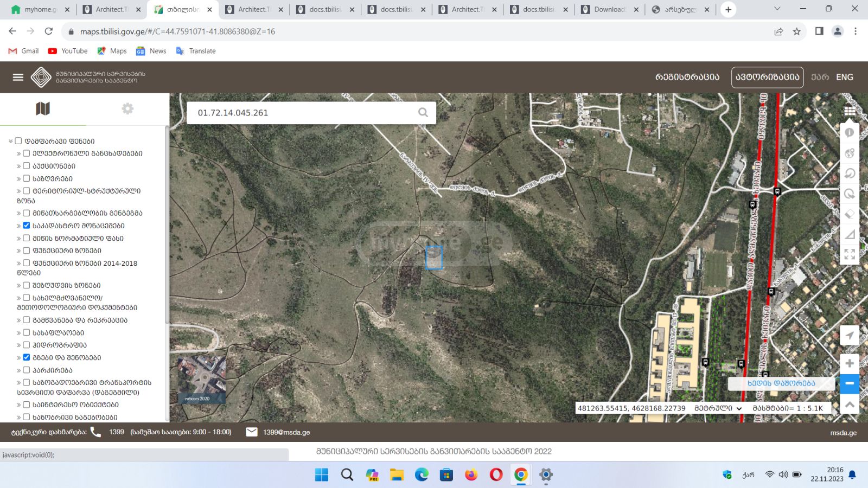This screenshot has width=868, height=488.
Task: Click the globe map tool icon
Action: 850,153
